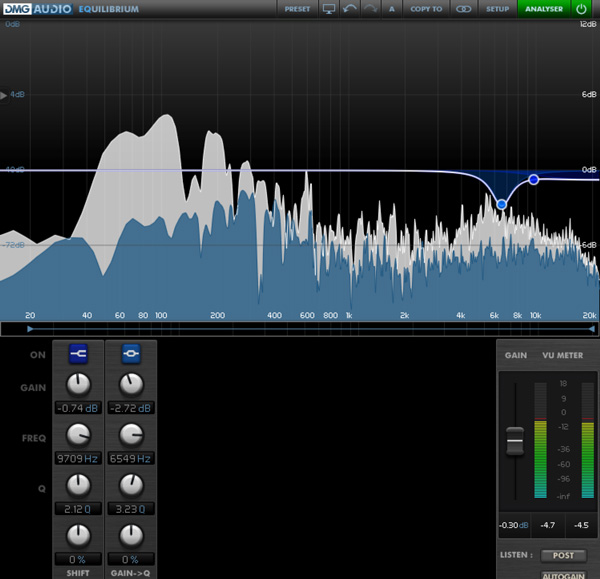Edit the first band's 0 % field
Screen dimensions: 600x579
click(78, 559)
